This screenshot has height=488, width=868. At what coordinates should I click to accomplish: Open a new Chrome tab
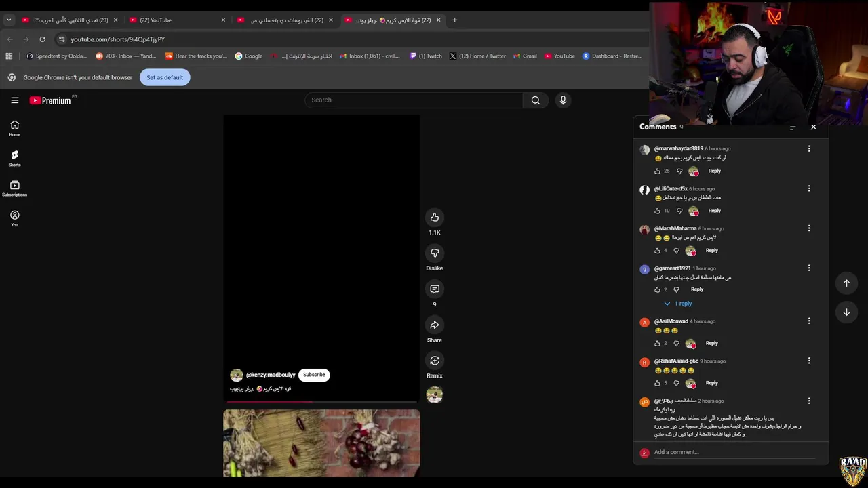(x=454, y=20)
